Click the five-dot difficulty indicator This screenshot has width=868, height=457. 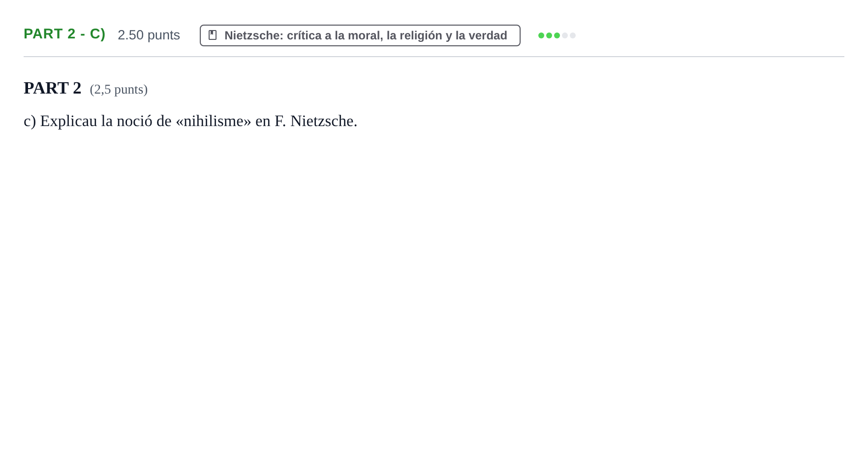(557, 35)
